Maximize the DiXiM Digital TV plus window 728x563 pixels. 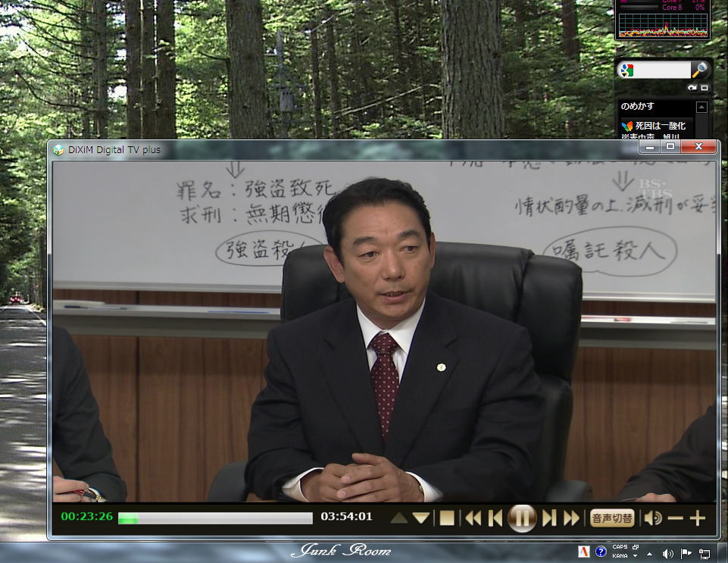coord(670,147)
